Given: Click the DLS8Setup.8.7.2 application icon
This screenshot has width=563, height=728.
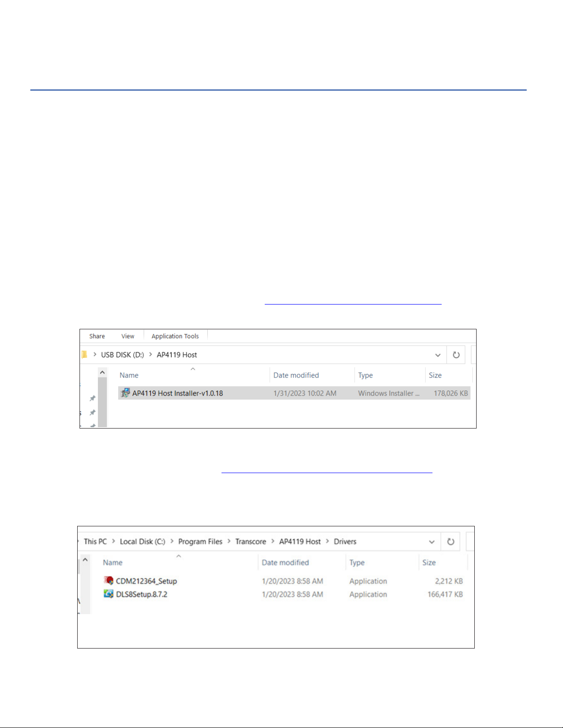Looking at the screenshot, I should [108, 594].
